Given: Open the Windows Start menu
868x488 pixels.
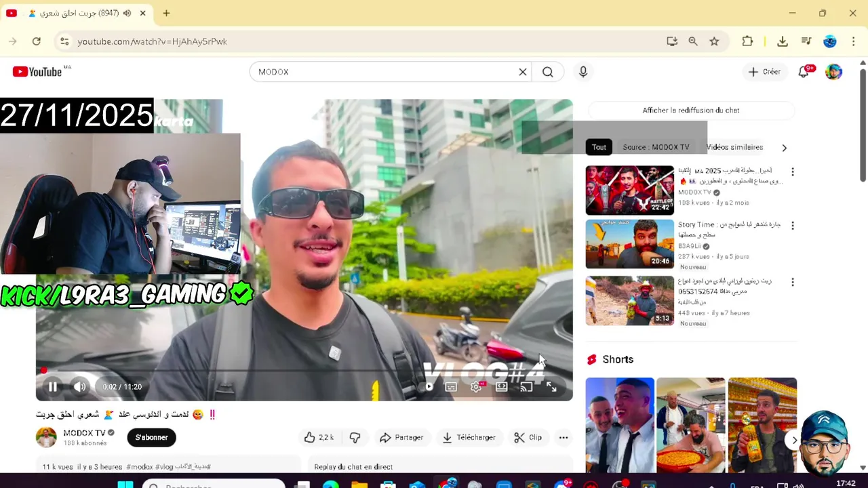Looking at the screenshot, I should coord(125,484).
